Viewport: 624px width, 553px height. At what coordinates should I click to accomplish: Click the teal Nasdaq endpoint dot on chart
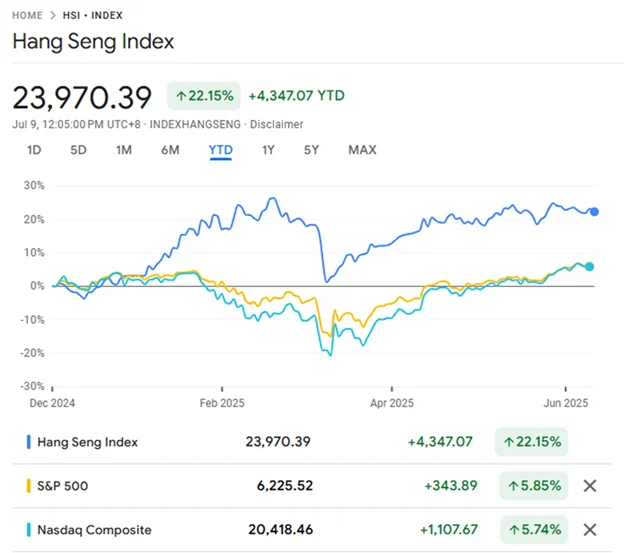tap(589, 267)
